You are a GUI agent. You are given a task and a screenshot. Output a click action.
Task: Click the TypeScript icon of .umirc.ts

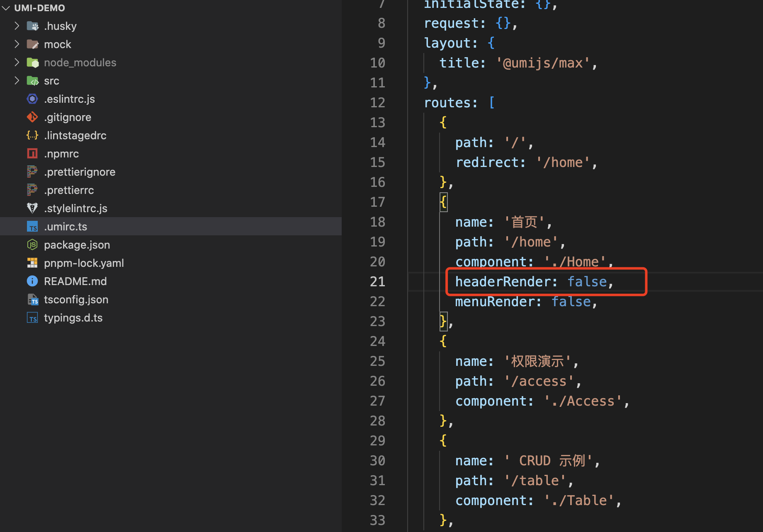click(32, 226)
